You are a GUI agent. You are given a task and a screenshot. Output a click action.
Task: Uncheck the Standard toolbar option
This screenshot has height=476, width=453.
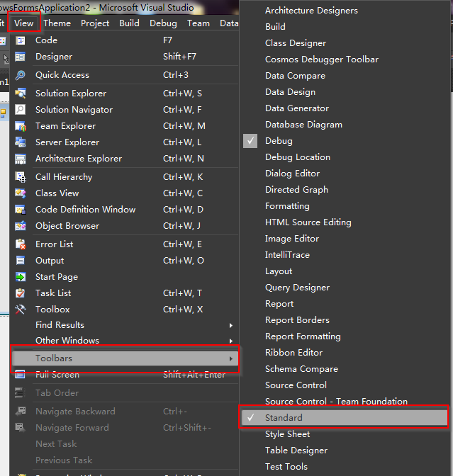(x=345, y=418)
